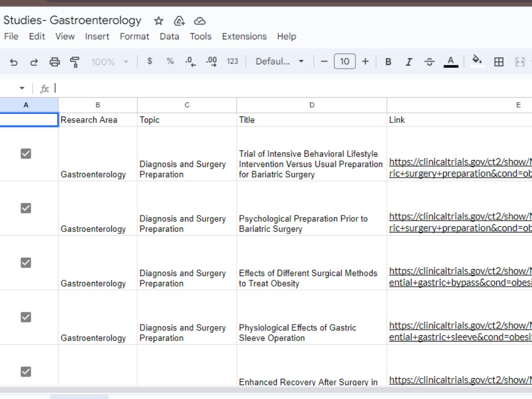This screenshot has height=399, width=532.
Task: Toggle bold formatting
Action: point(388,62)
